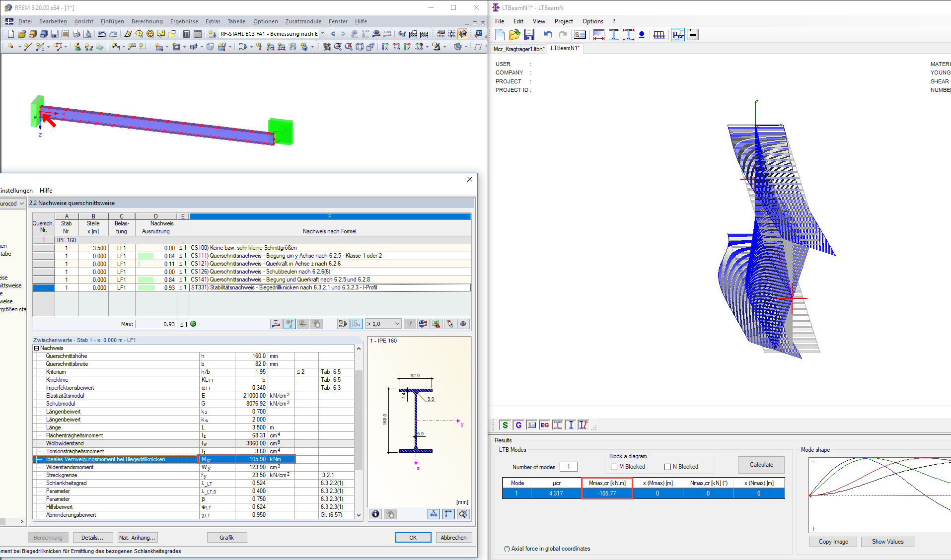Open Details... settings

92,538
